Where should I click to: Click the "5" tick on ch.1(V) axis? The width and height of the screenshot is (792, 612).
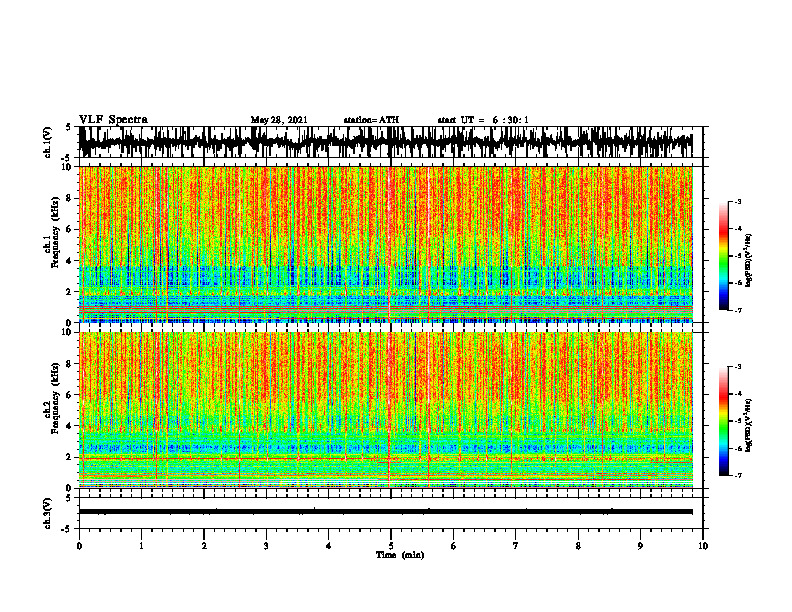[69, 127]
